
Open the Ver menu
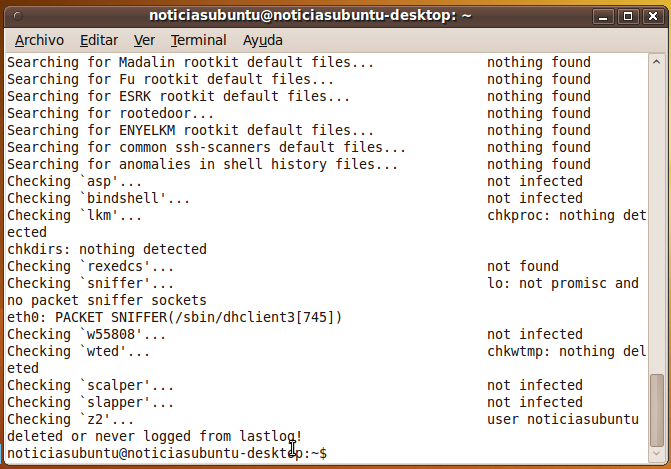pos(144,40)
